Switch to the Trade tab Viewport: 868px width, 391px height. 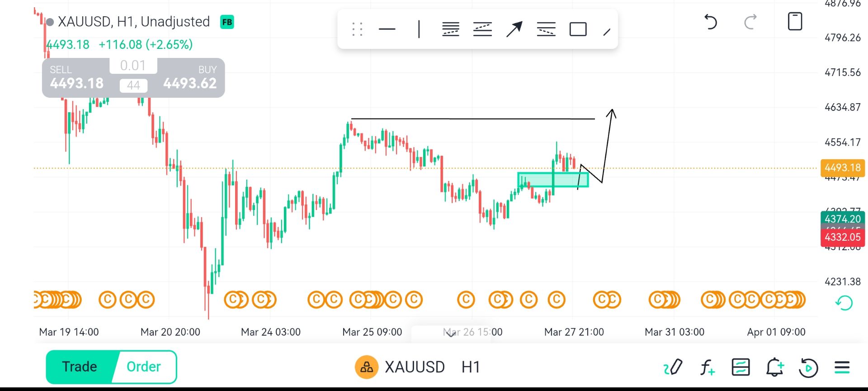(80, 367)
